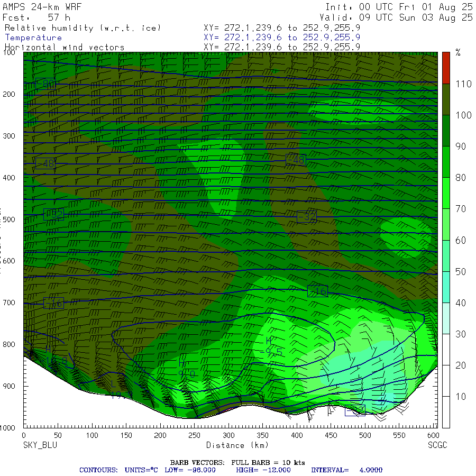Click the 'L' temperature minimum marker near 150 km
Screen dimensions: 476x476
point(114,385)
